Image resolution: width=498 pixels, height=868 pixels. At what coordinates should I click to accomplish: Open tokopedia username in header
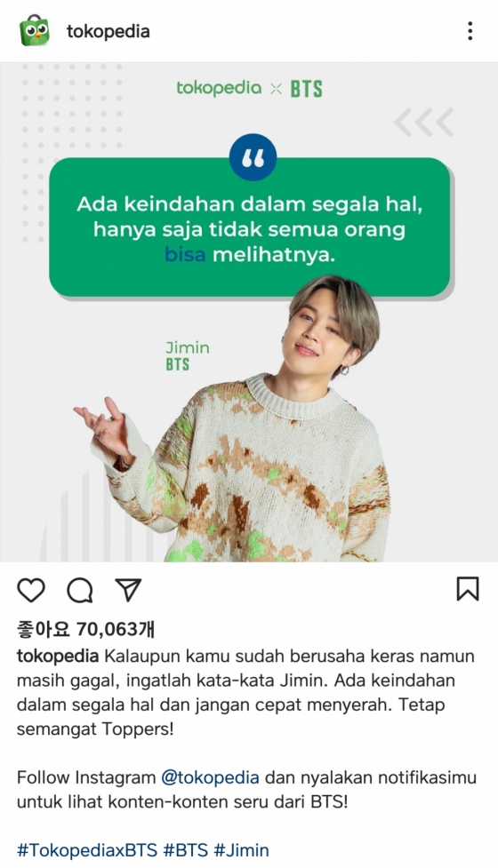108,32
